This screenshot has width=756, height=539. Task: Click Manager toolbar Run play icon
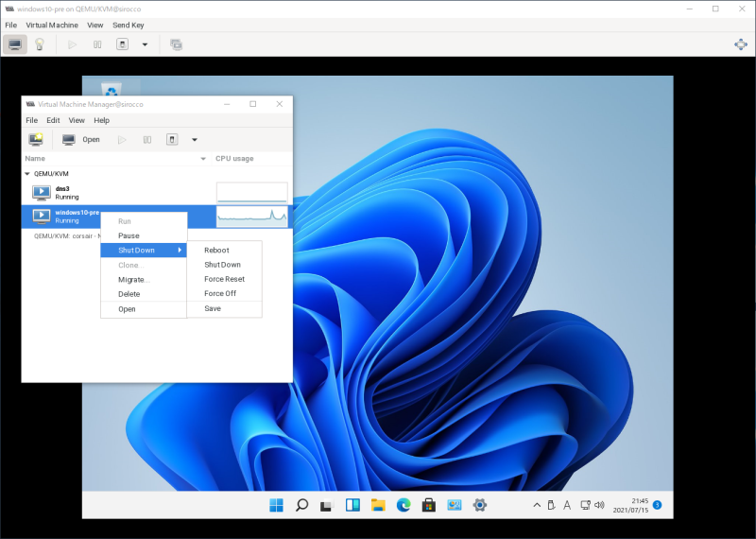click(123, 139)
